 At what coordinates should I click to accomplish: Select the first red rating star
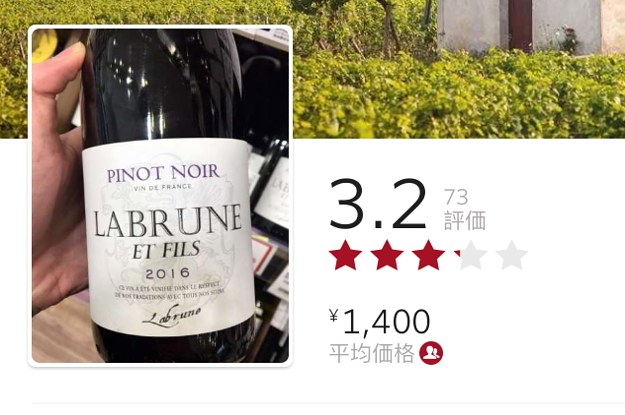pyautogui.click(x=345, y=255)
